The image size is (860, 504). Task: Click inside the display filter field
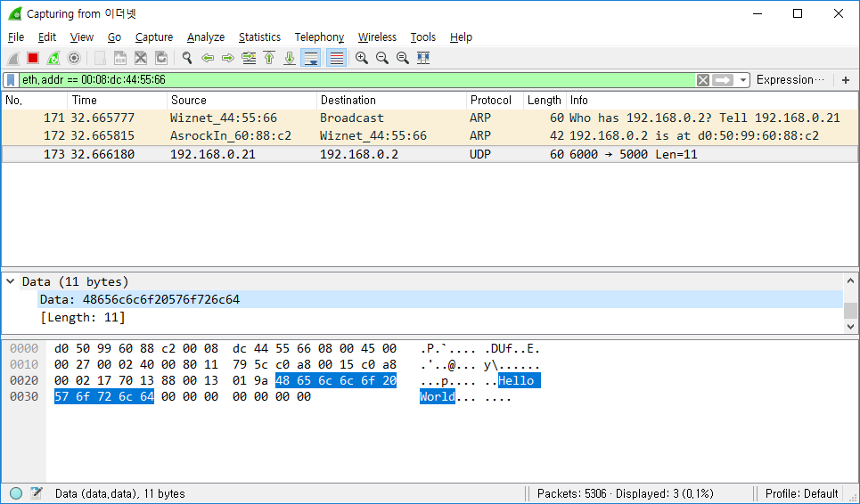click(x=356, y=80)
